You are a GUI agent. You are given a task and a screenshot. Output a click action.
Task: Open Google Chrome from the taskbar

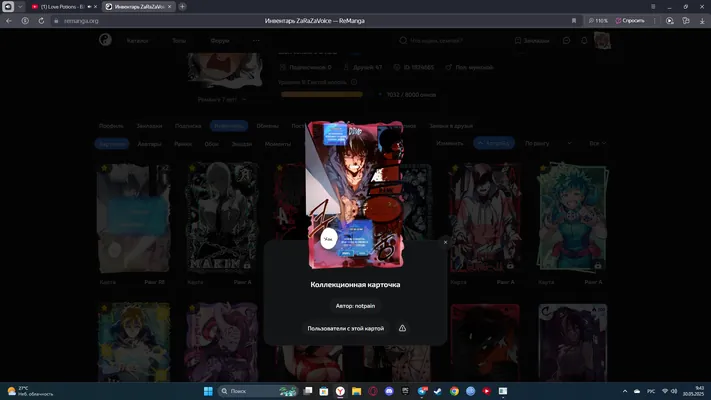[454, 391]
